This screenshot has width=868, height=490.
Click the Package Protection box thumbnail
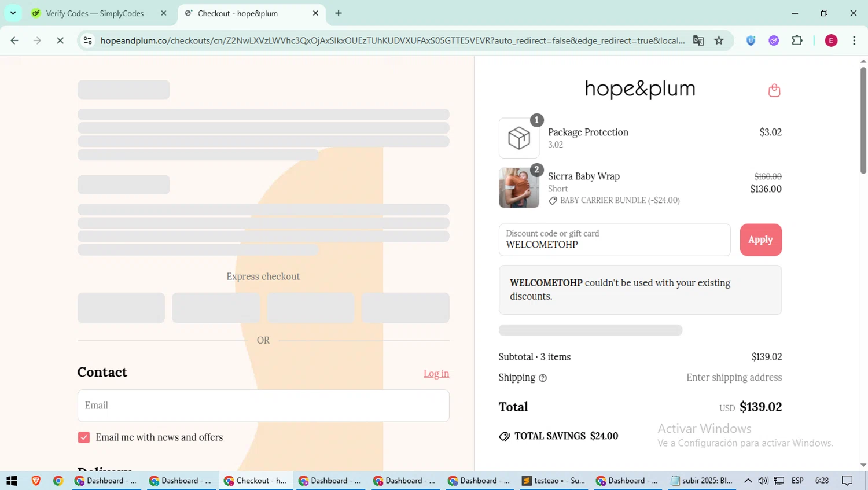tap(519, 138)
